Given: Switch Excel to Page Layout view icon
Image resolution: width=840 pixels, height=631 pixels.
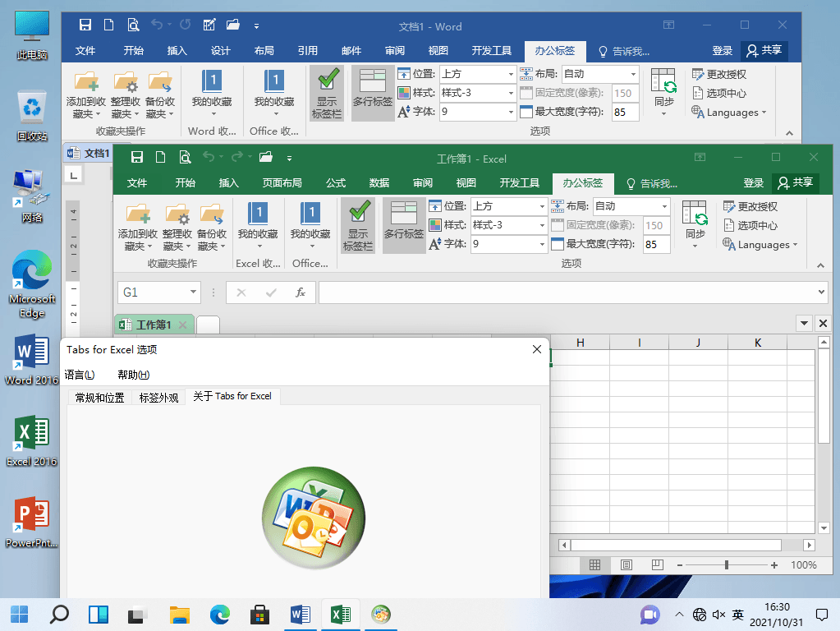Looking at the screenshot, I should click(x=627, y=565).
